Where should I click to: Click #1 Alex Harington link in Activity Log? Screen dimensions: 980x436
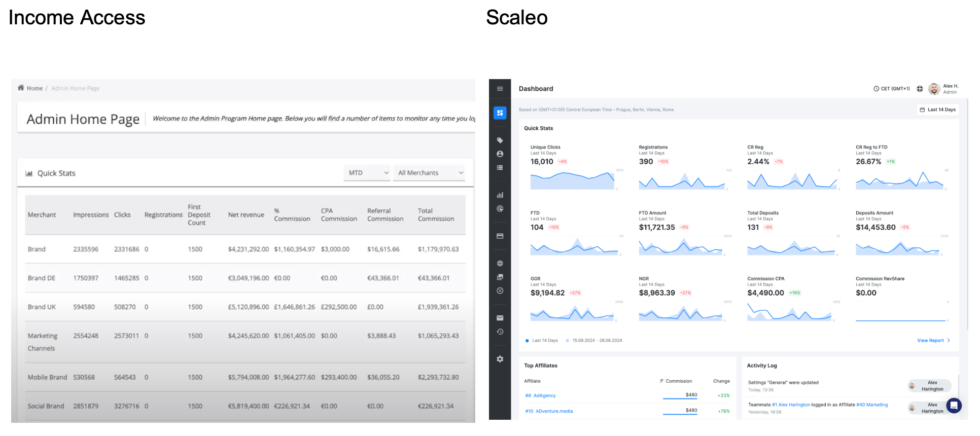(791, 405)
